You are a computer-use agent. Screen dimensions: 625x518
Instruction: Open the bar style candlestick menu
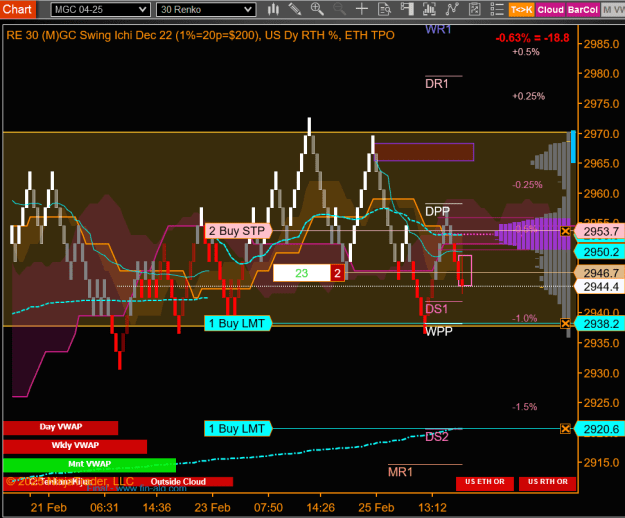pyautogui.click(x=273, y=9)
